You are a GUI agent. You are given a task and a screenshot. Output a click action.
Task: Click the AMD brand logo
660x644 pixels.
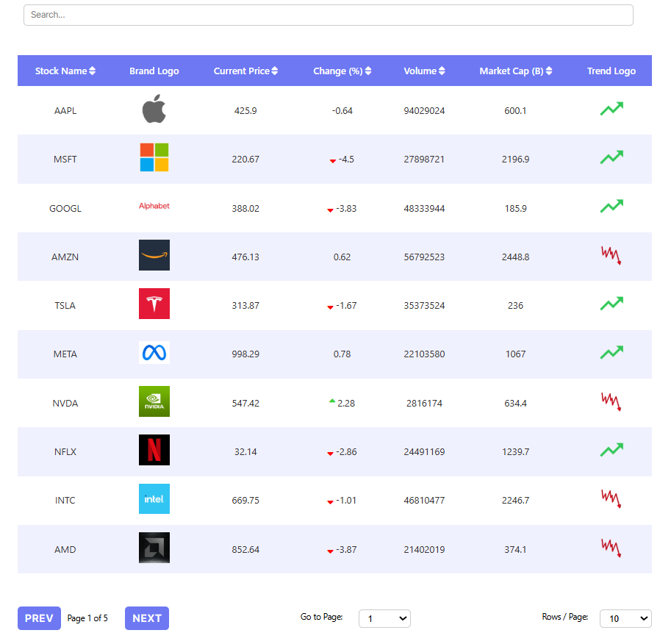154,548
